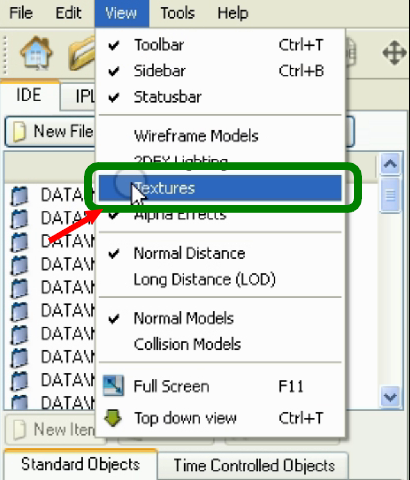The width and height of the screenshot is (410, 480).
Task: Click the first DATA file icon in list
Action: tap(19, 196)
